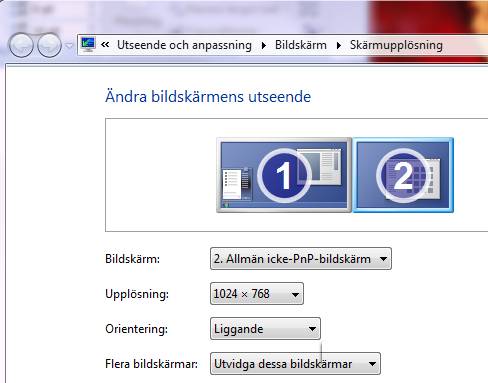The height and width of the screenshot is (383, 488).
Task: Open Flera bildskärmar dropdown Utvidga dessa bildskärmar
Action: (x=295, y=364)
